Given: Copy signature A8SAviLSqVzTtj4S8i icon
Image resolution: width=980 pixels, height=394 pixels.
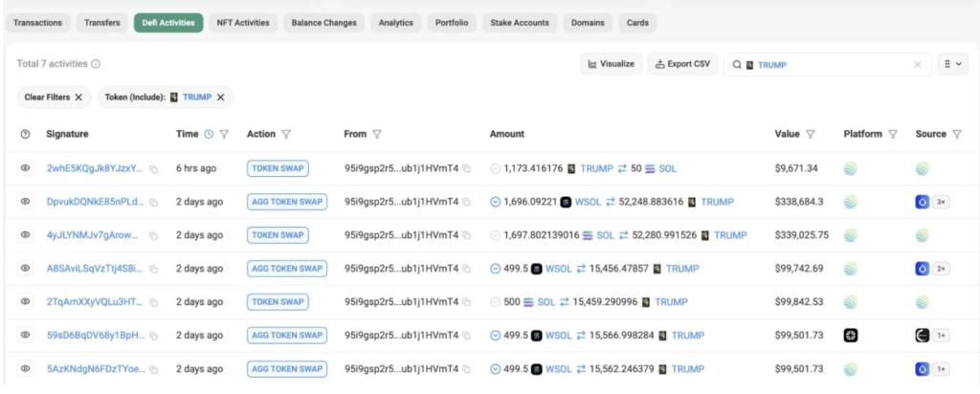Looking at the screenshot, I should click(x=153, y=269).
